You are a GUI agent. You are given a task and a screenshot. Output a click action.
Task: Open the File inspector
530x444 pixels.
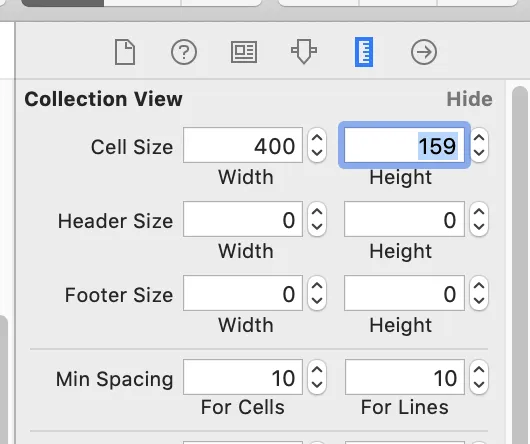pyautogui.click(x=125, y=52)
